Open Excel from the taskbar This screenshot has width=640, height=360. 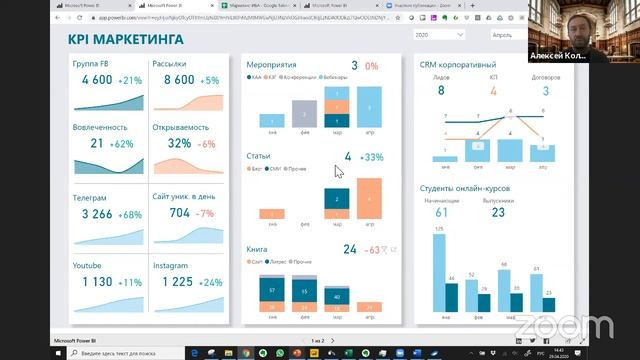click(x=348, y=353)
